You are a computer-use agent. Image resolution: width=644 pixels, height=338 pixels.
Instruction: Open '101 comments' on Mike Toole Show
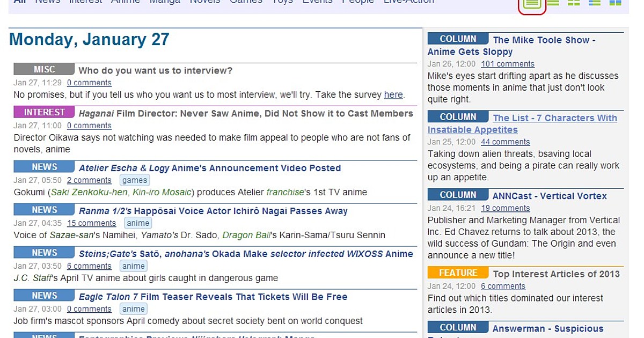508,64
